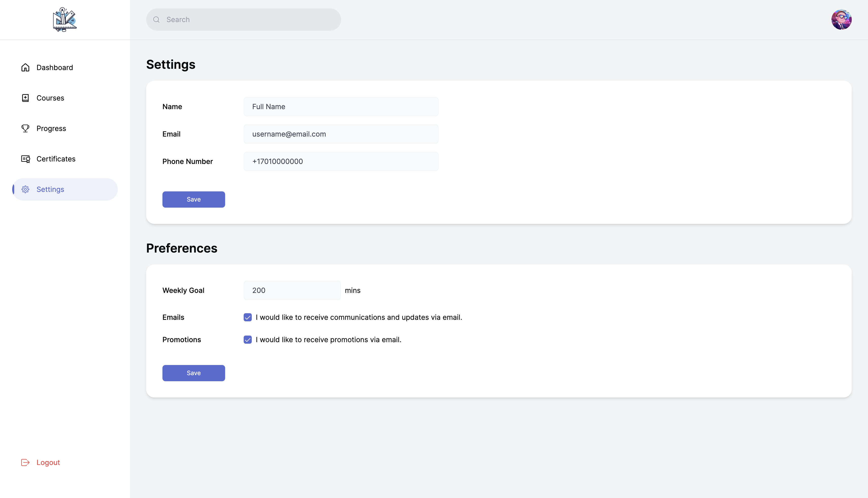Go to the Certificates page

click(x=56, y=159)
